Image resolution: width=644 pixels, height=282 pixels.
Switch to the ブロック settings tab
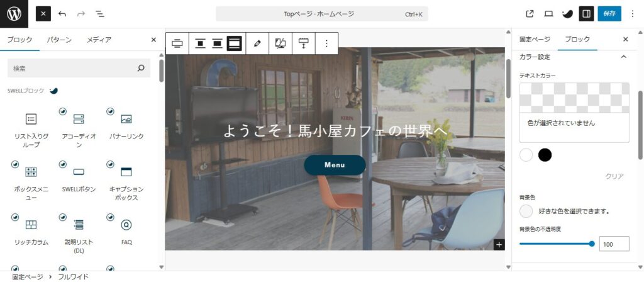pyautogui.click(x=577, y=40)
